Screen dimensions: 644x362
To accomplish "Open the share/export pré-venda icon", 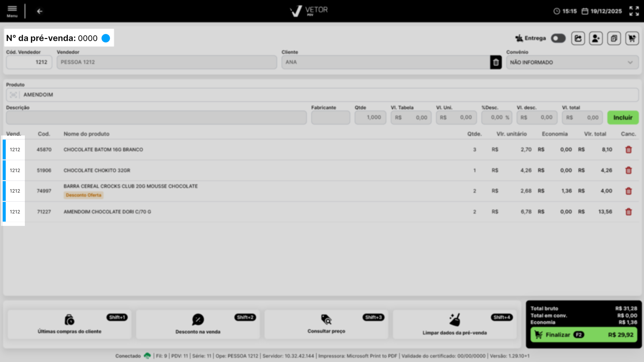I will [x=578, y=38].
